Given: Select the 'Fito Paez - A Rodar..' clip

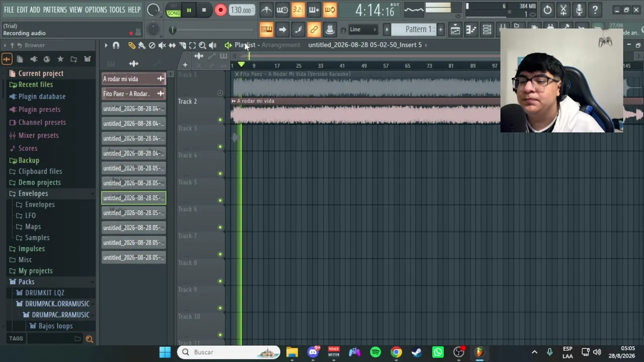Looking at the screenshot, I should 133,94.
